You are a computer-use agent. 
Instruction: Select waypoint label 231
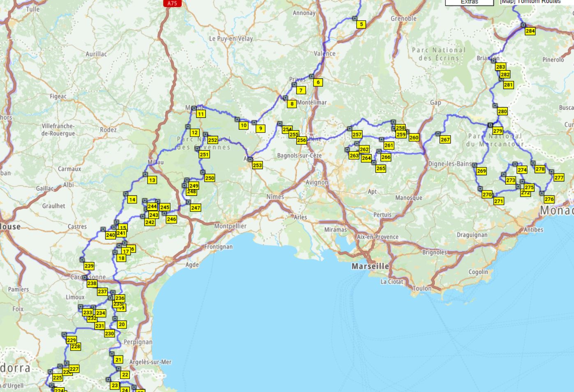click(x=100, y=326)
